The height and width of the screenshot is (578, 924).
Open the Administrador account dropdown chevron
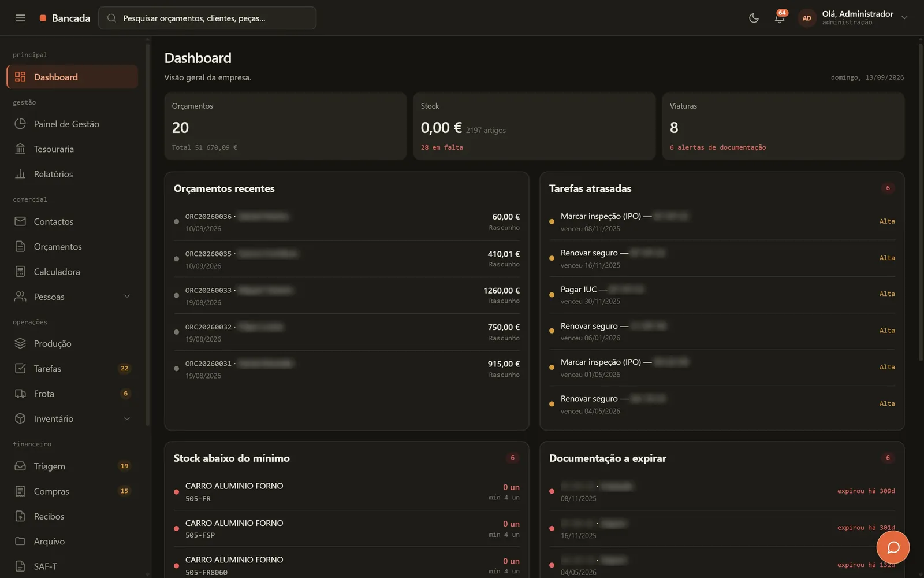coord(904,18)
